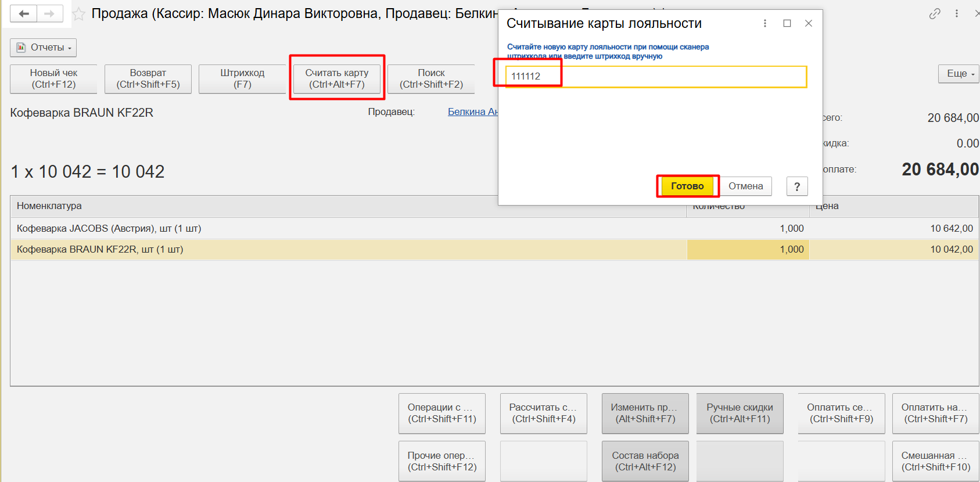
Task: Open the Еще dropdown menu
Action: coord(959,74)
